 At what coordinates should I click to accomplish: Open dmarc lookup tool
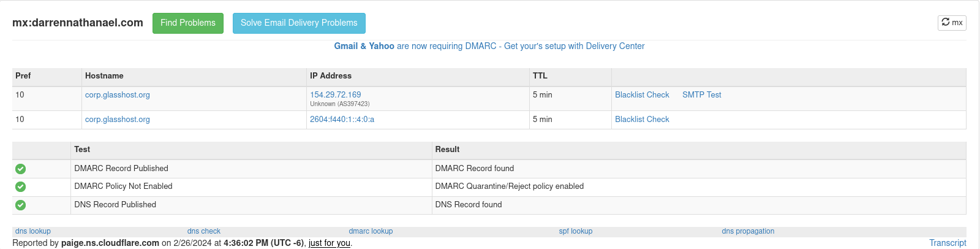click(x=371, y=231)
